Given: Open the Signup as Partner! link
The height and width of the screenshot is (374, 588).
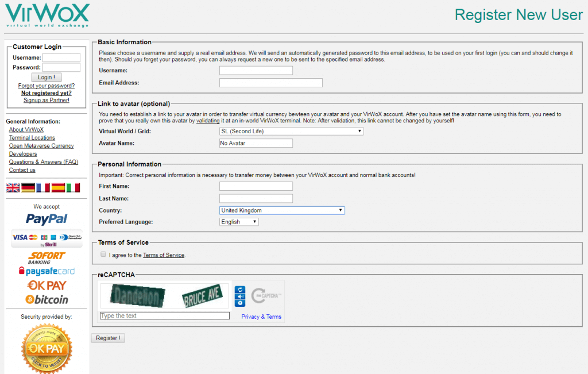Looking at the screenshot, I should [47, 100].
